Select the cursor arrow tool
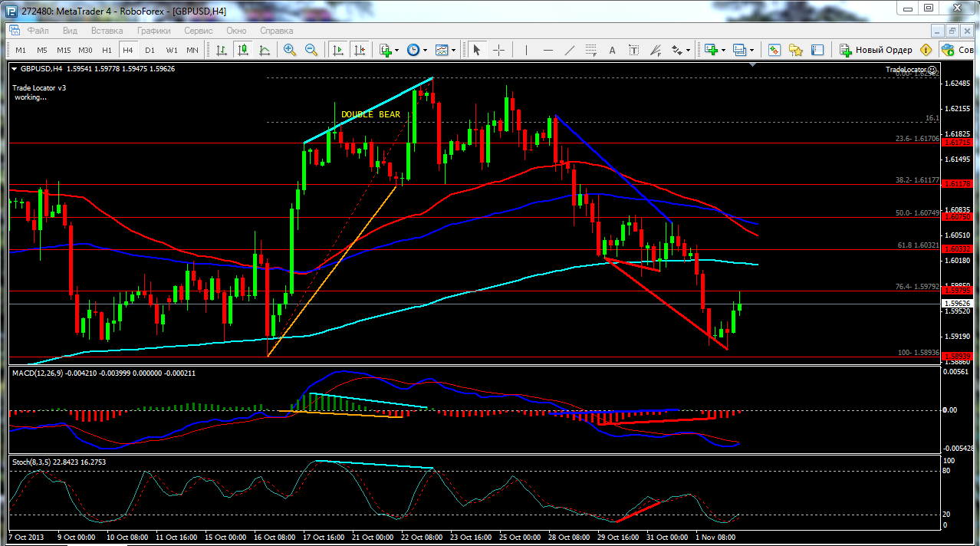 click(477, 50)
